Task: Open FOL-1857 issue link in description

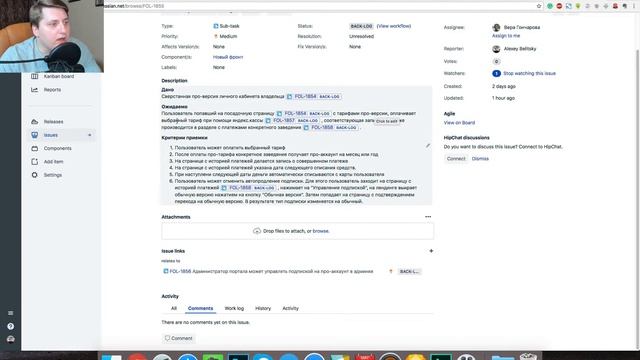Action: [284, 121]
